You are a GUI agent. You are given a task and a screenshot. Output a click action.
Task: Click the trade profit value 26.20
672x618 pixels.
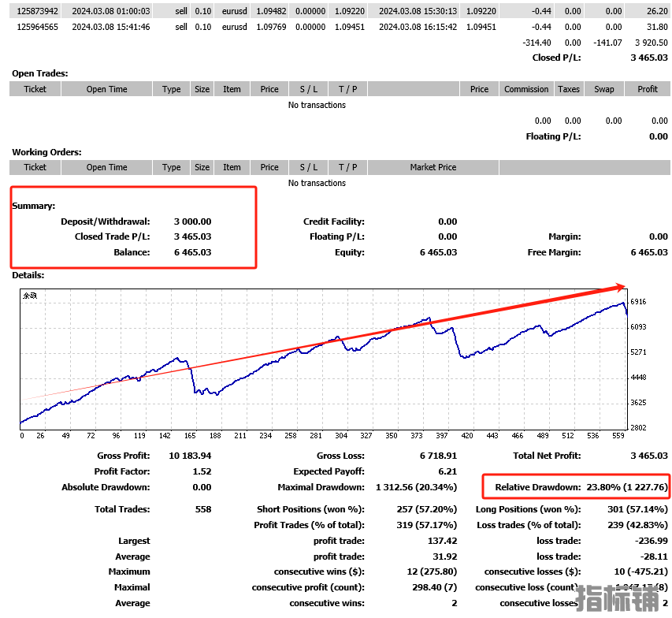click(x=658, y=11)
